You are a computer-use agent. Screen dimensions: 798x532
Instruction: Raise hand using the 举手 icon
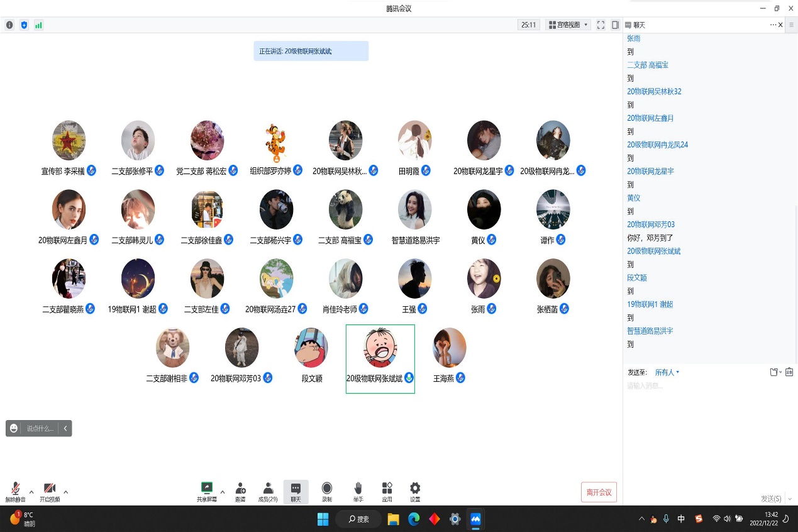[358, 489]
